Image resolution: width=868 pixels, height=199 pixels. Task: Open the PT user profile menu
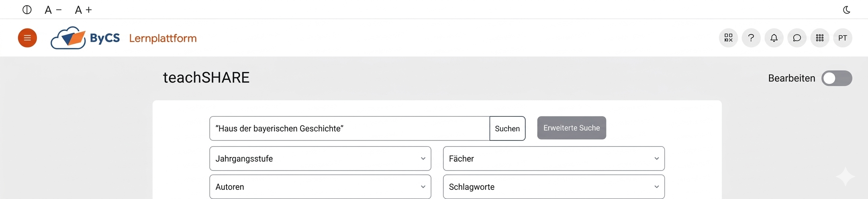click(x=843, y=38)
